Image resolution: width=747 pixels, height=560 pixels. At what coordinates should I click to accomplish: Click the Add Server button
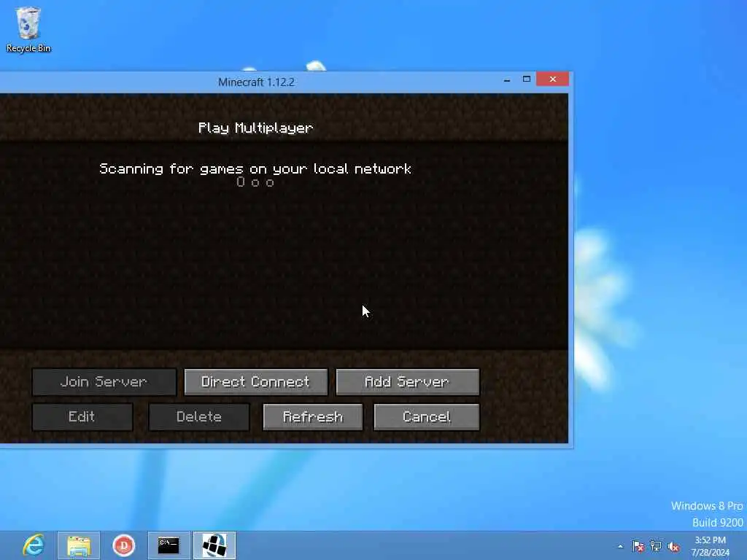click(407, 382)
